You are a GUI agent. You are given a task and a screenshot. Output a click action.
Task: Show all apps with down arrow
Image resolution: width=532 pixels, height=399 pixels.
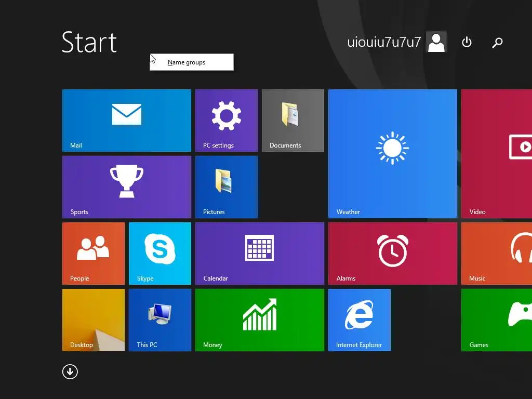tap(70, 372)
